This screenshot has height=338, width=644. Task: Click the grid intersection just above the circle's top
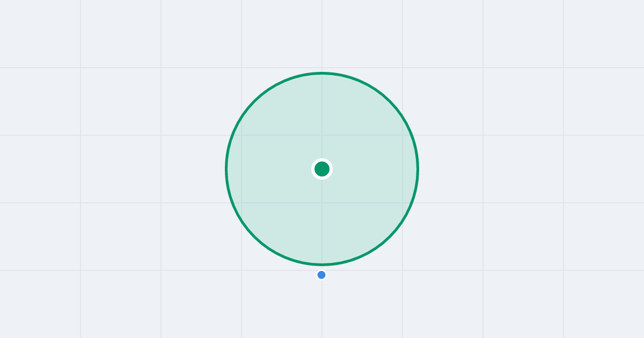322,68
